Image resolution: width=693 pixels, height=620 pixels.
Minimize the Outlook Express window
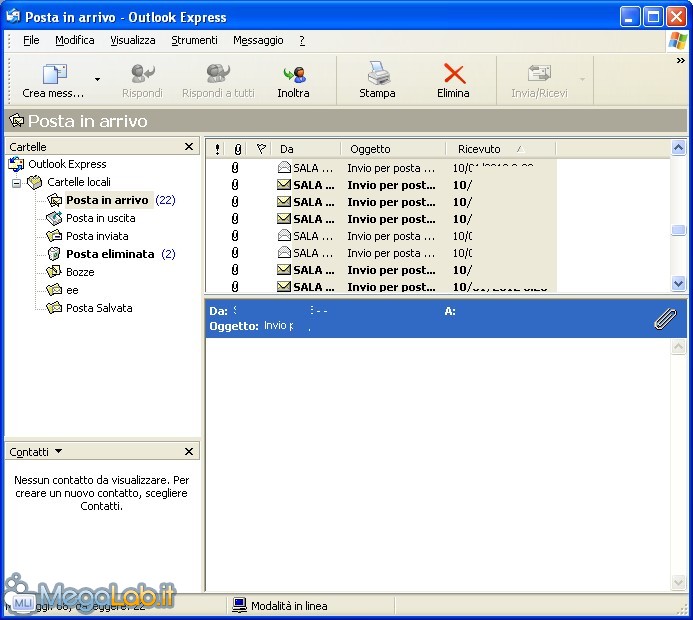[x=629, y=17]
